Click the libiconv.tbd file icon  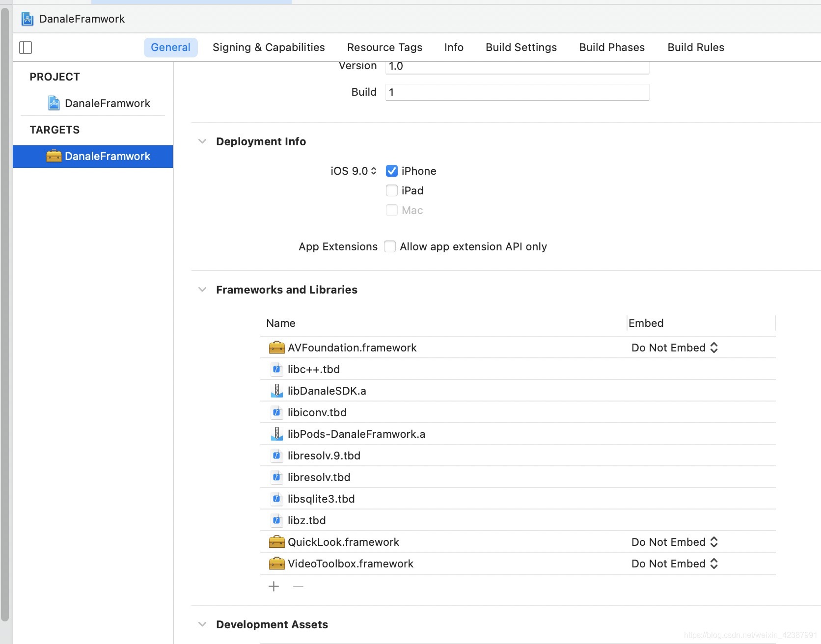coord(277,412)
